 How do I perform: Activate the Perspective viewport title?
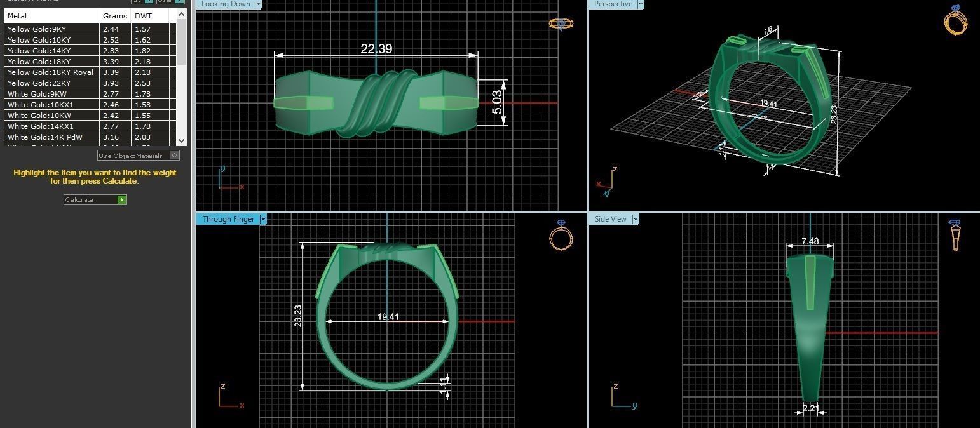click(613, 4)
